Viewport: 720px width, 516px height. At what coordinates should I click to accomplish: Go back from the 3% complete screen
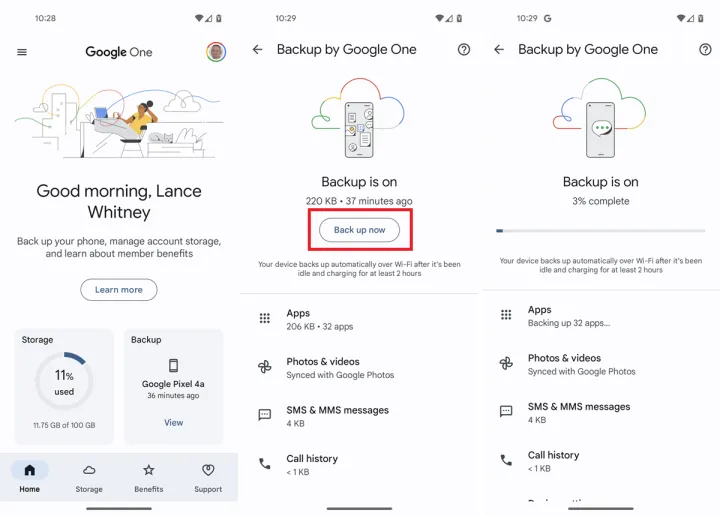point(499,49)
